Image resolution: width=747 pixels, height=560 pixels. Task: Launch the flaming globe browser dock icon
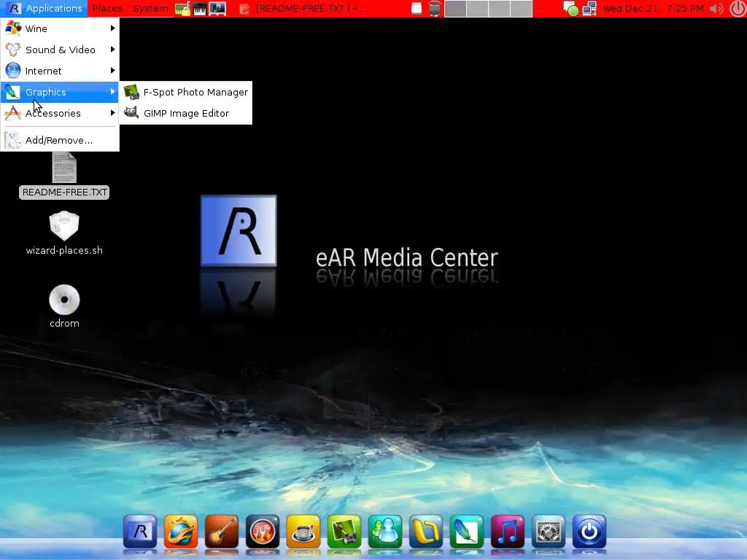181,532
